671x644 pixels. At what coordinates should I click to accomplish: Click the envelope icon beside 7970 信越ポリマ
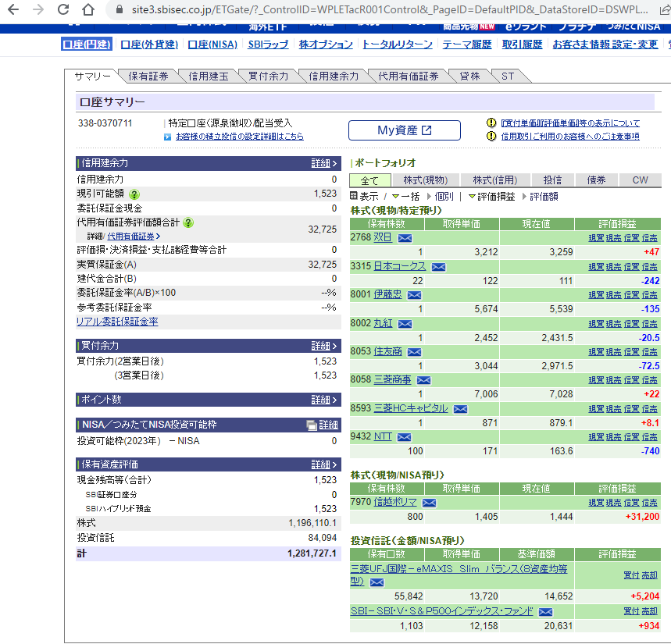coord(429,503)
